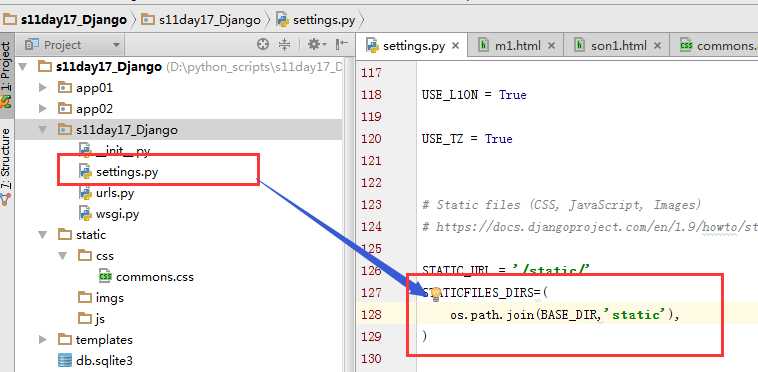Select the inner s11day17_Django package row

179,129
